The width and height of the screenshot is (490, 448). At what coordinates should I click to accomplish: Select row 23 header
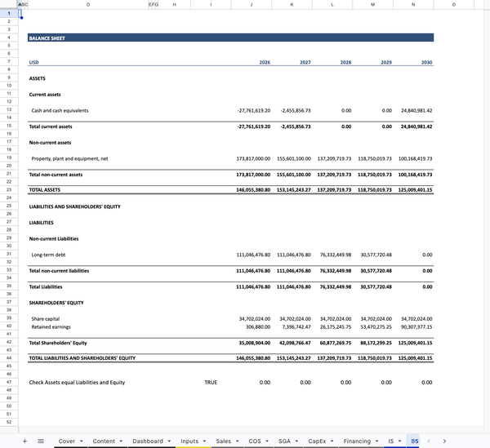coord(8,189)
